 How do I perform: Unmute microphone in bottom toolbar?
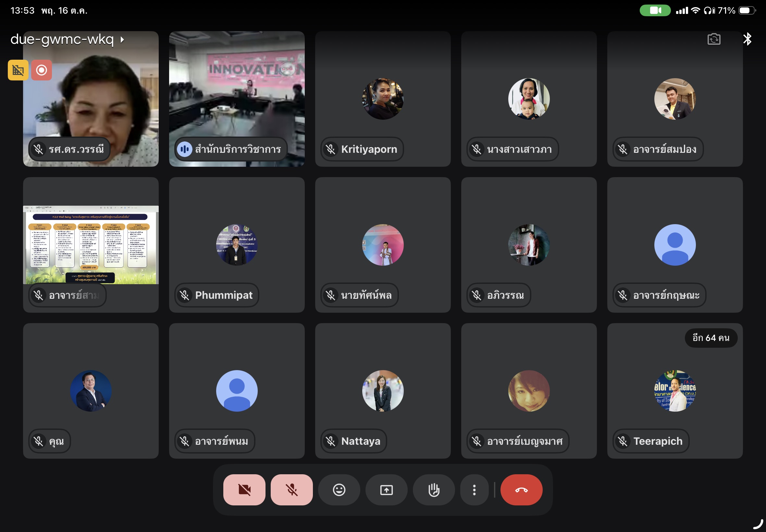pyautogui.click(x=291, y=490)
